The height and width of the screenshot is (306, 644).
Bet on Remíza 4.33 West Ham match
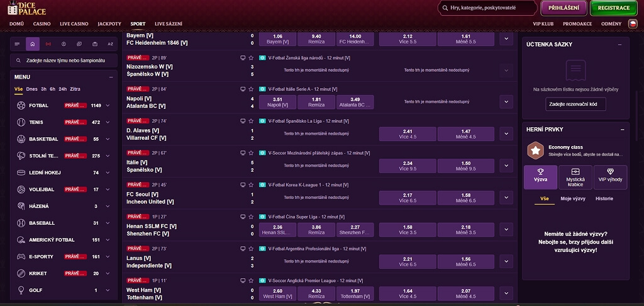click(x=316, y=293)
